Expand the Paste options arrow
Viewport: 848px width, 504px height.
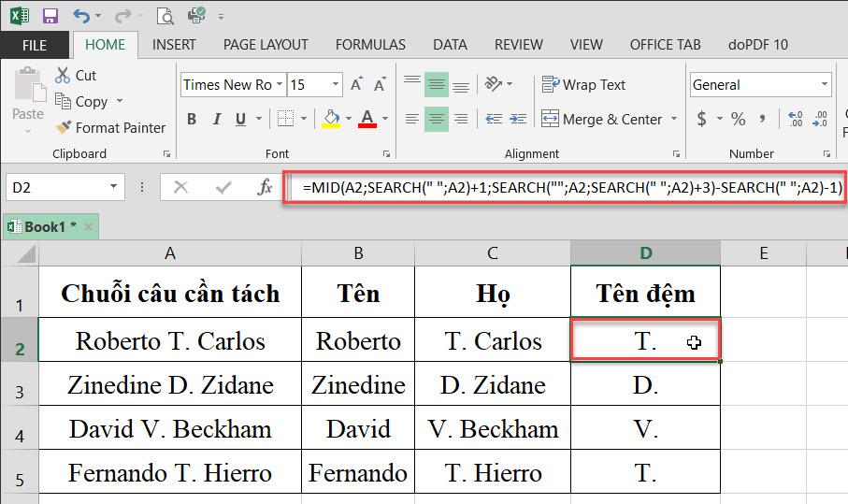point(28,131)
